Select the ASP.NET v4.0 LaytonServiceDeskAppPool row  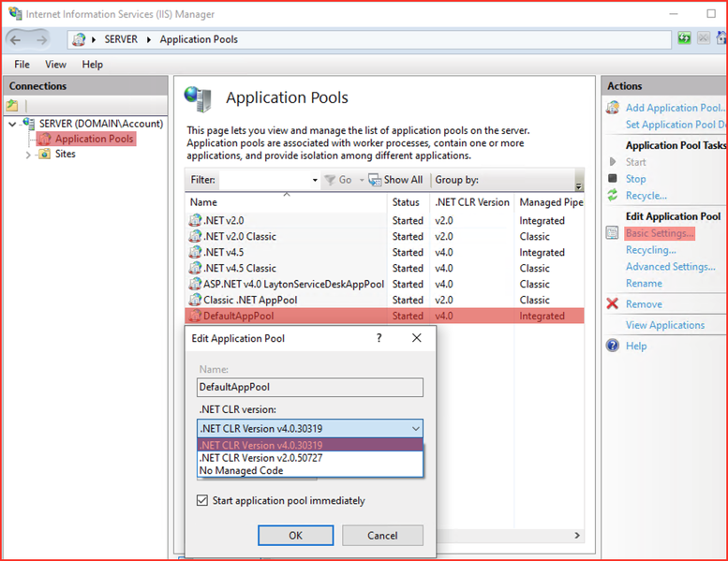point(384,284)
